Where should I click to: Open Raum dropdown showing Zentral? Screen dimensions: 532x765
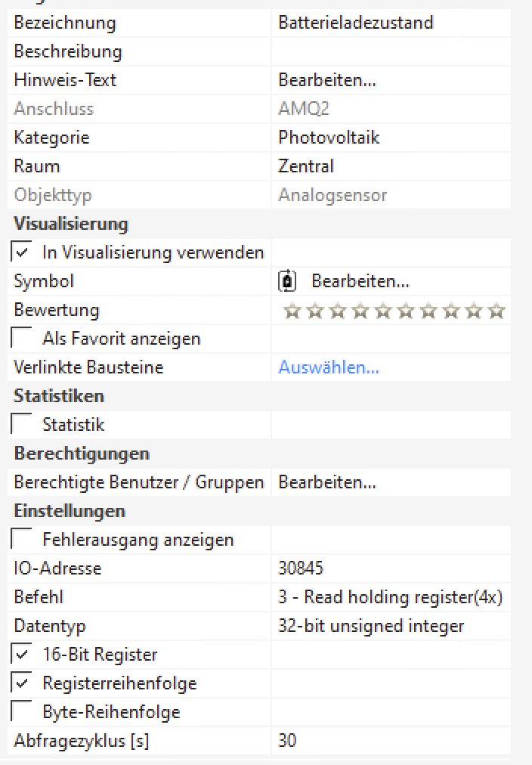click(391, 166)
